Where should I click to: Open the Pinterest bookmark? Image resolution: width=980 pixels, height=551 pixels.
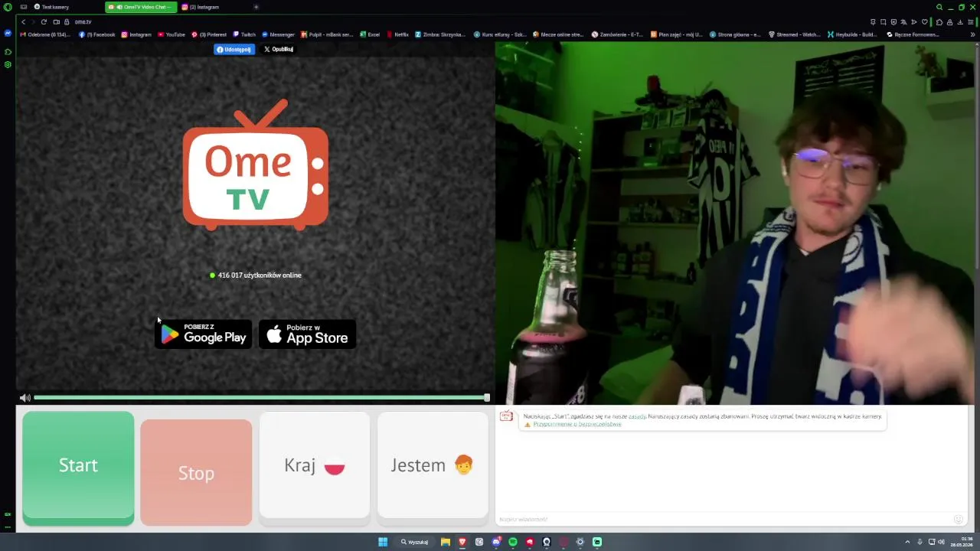coord(209,34)
